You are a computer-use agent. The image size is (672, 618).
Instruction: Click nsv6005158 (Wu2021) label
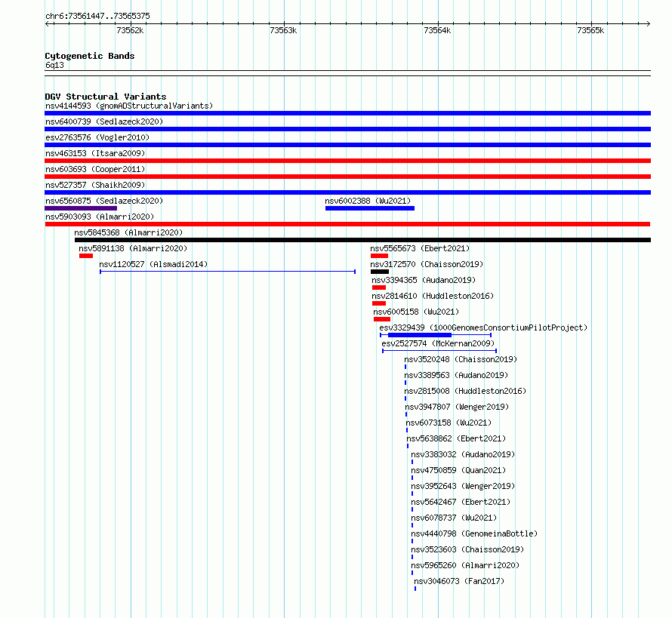pyautogui.click(x=416, y=312)
